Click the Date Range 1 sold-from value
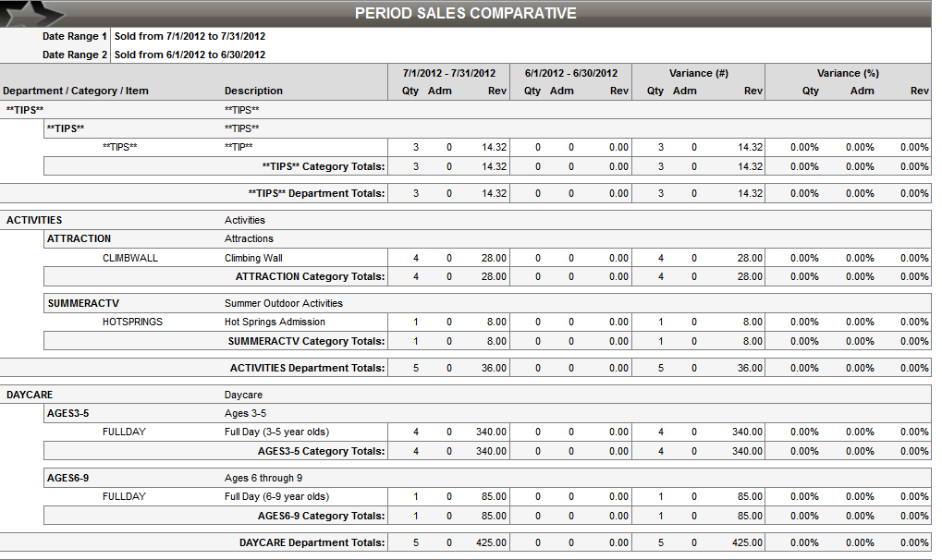The height and width of the screenshot is (560, 942). pyautogui.click(x=190, y=36)
